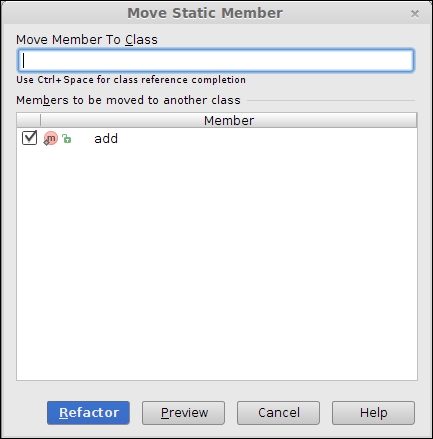Image resolution: width=433 pixels, height=439 pixels.
Task: Confirm the move with the Refactor button
Action: pyautogui.click(x=88, y=413)
